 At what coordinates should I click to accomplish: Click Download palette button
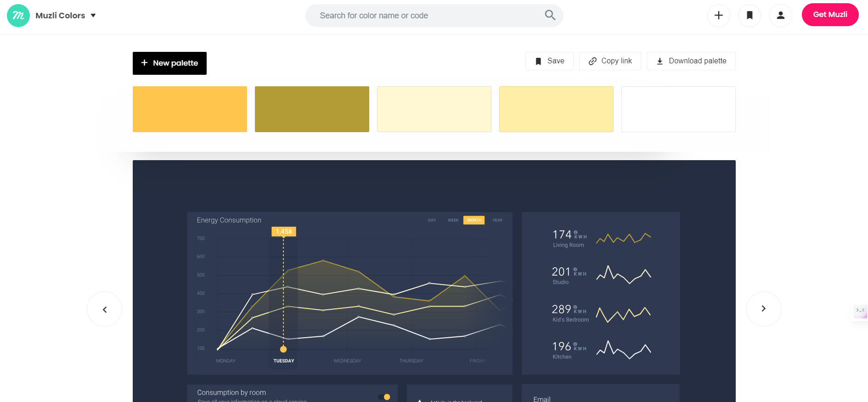click(691, 61)
